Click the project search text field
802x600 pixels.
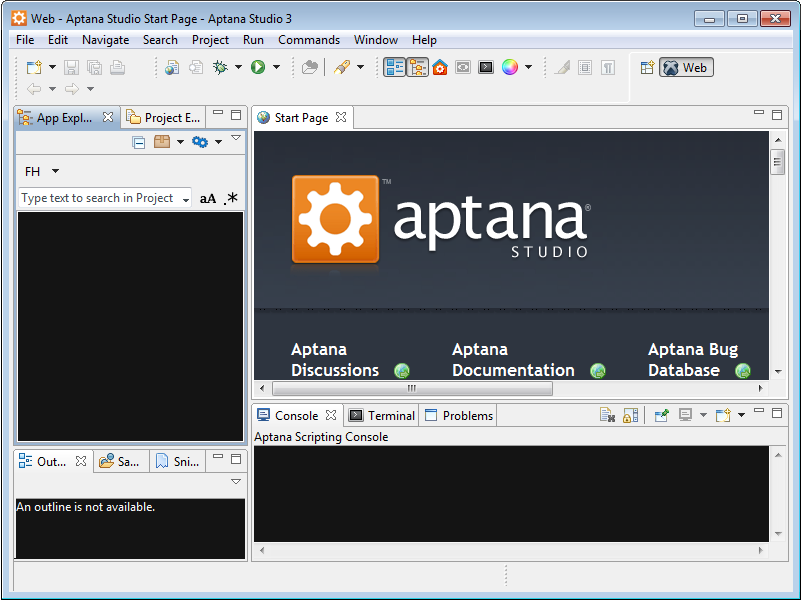tap(98, 199)
